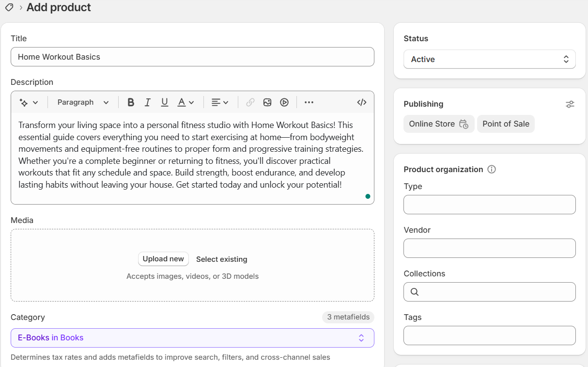Open the E-Books in Books category dropdown
588x367 pixels.
coord(192,338)
